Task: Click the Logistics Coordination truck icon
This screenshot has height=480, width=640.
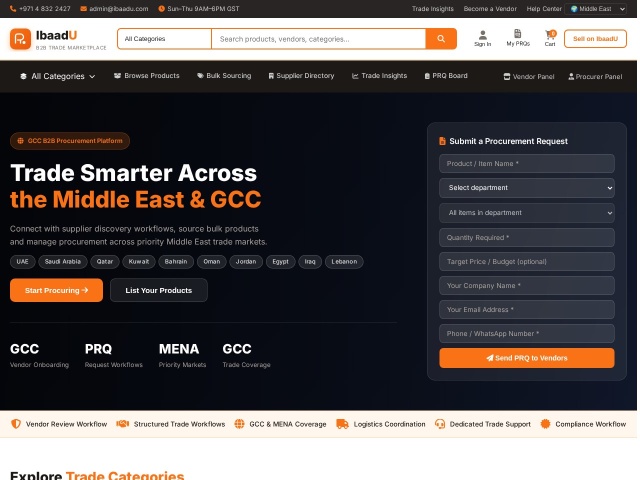Action: (x=342, y=424)
